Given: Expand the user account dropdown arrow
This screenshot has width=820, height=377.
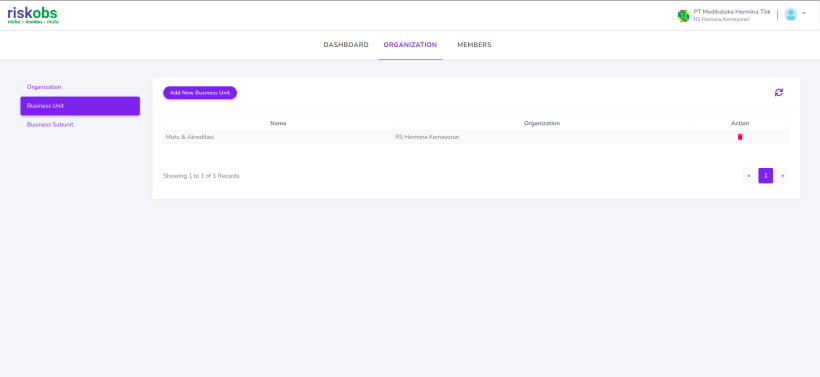Looking at the screenshot, I should (x=803, y=14).
